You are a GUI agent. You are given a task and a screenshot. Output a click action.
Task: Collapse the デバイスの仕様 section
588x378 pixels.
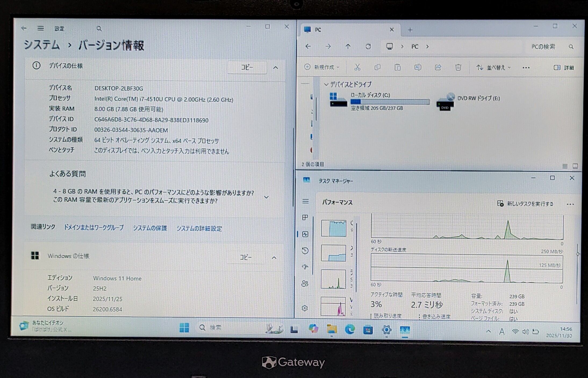(275, 68)
